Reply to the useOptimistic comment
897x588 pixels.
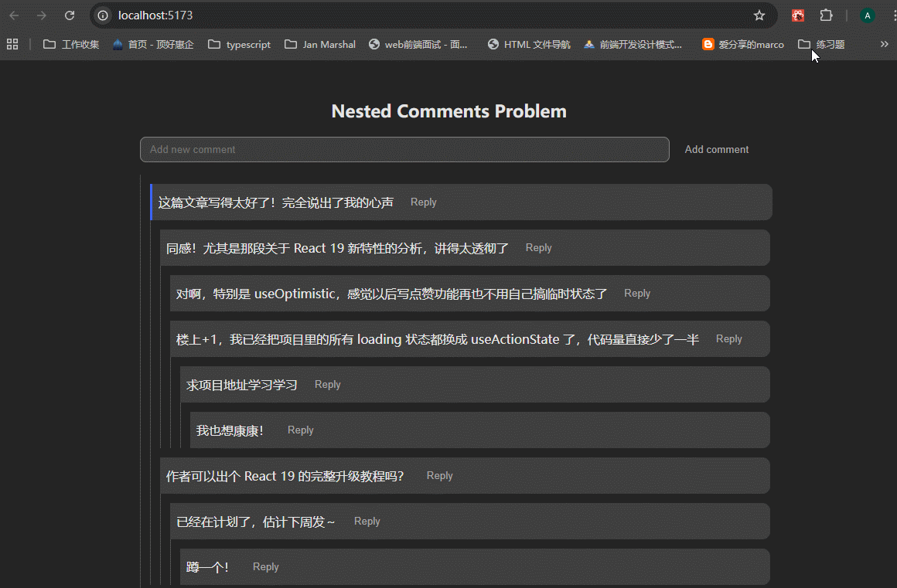pos(637,294)
